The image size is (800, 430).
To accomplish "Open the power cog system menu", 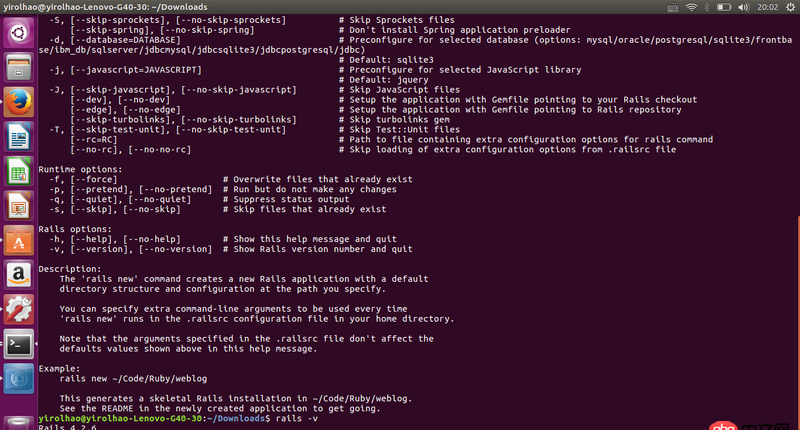I will tap(788, 7).
